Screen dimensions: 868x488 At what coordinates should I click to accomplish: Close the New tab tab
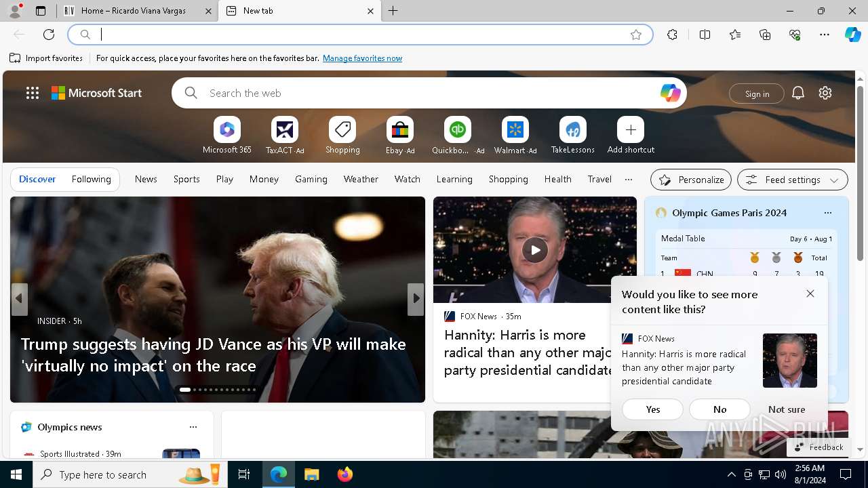point(370,11)
